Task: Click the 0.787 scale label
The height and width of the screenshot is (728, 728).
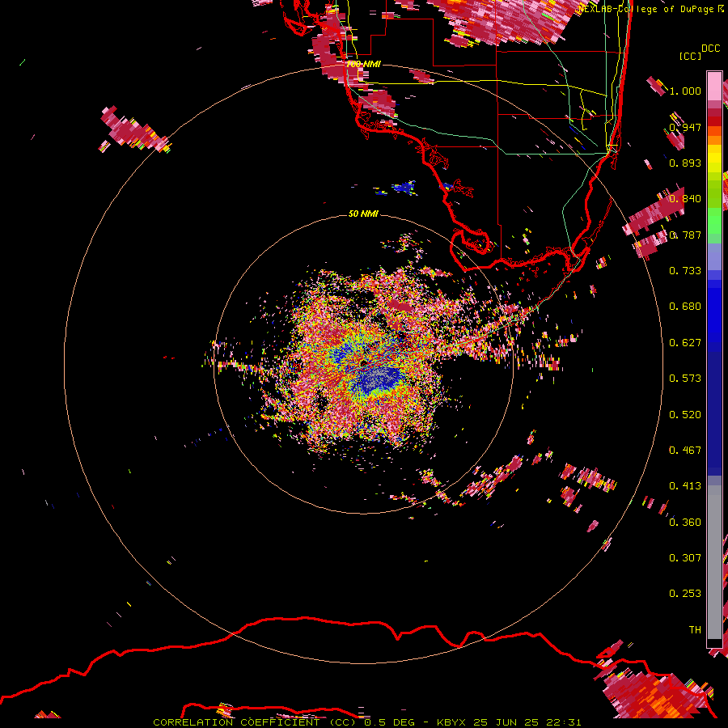Action: coord(685,235)
